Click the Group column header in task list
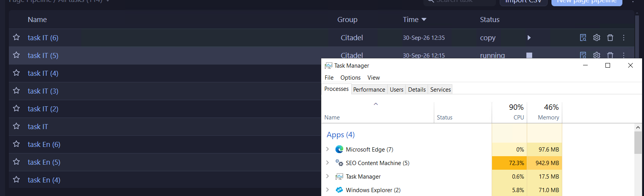Image resolution: width=644 pixels, height=196 pixels. tap(347, 20)
